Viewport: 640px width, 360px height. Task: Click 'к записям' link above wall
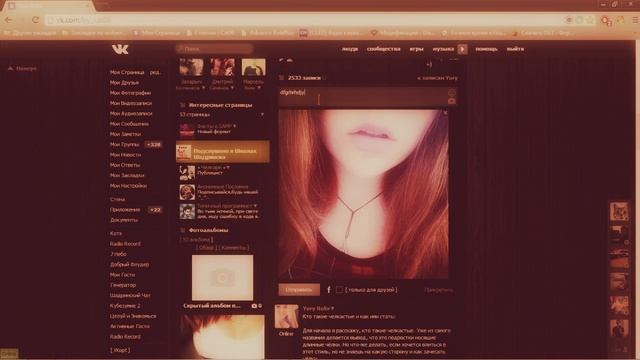tap(437, 78)
